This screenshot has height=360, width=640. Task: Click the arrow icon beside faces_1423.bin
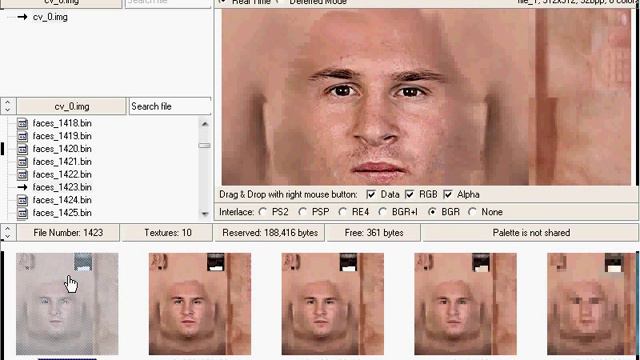[22, 187]
